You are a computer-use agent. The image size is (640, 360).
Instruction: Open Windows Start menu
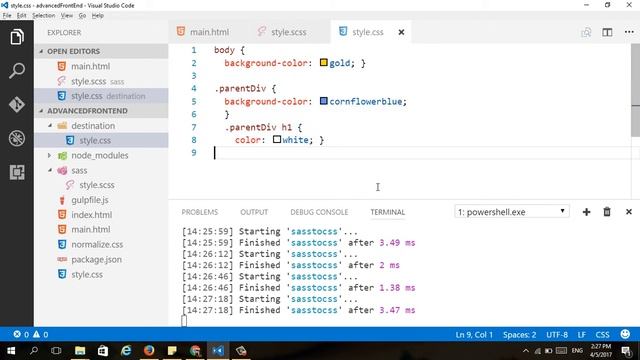tap(11, 351)
